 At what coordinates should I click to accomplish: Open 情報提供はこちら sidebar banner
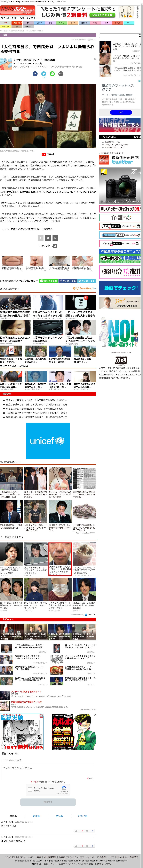point(120,125)
